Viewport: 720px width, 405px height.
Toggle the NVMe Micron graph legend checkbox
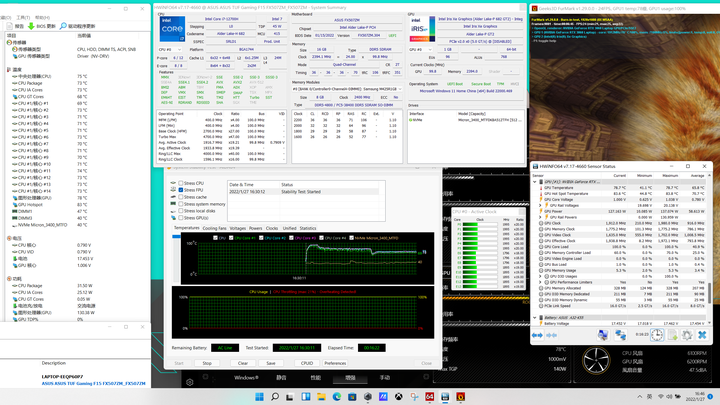[x=351, y=238]
